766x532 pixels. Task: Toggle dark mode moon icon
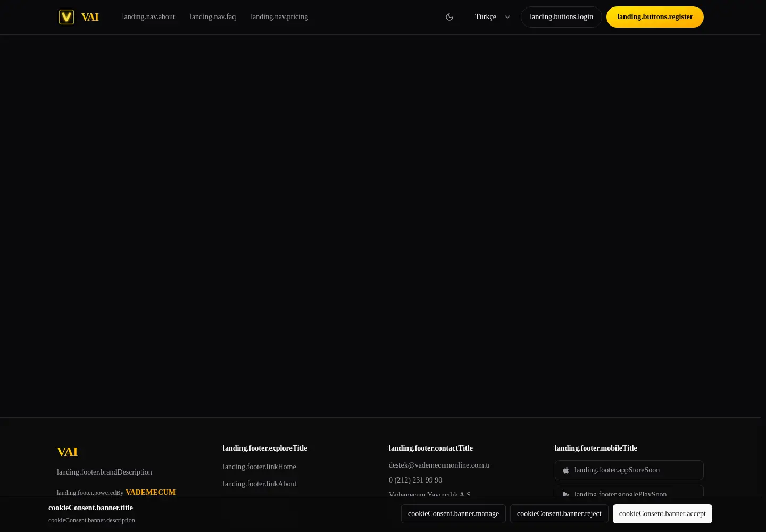pos(449,17)
